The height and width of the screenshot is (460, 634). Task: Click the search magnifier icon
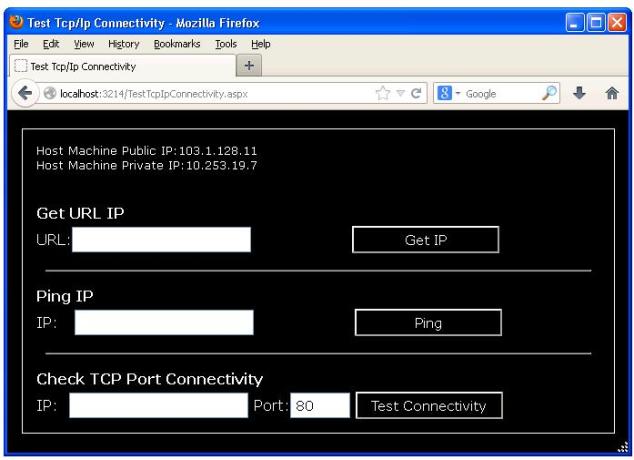(x=549, y=93)
